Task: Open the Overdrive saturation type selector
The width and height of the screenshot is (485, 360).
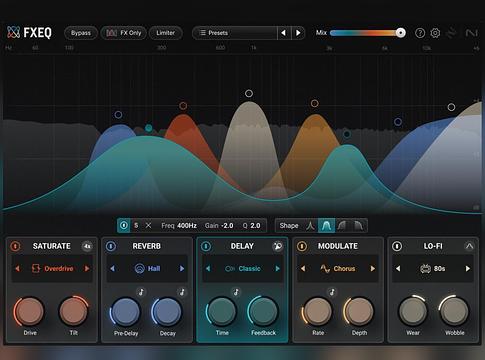Action: tap(52, 269)
